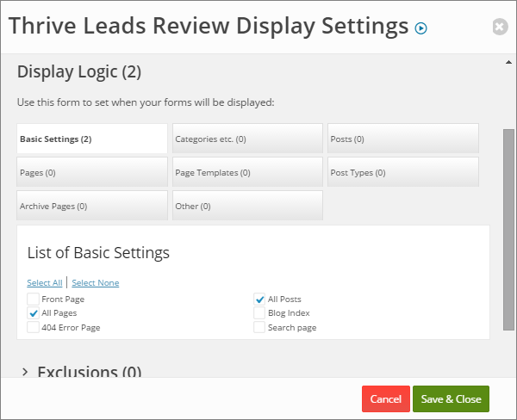Enable the Front Page checkbox
The image size is (517, 420).
tap(33, 300)
